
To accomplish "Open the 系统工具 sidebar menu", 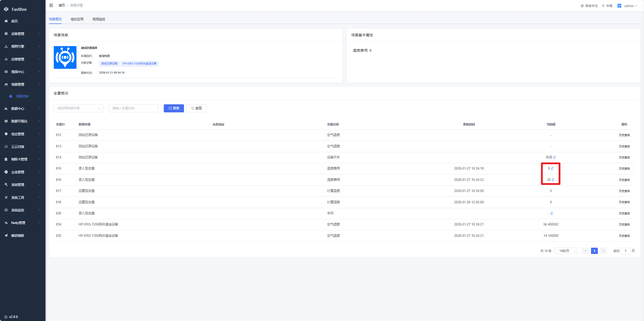I will tap(23, 198).
